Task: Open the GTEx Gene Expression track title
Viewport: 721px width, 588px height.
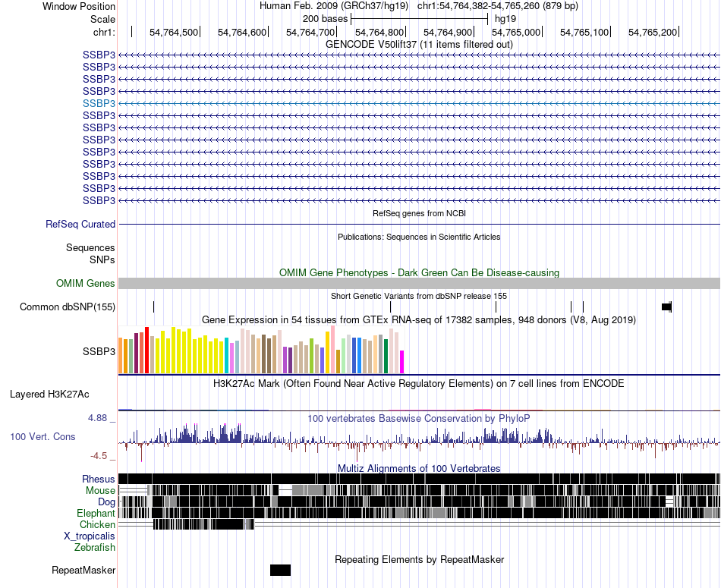Action: click(419, 319)
